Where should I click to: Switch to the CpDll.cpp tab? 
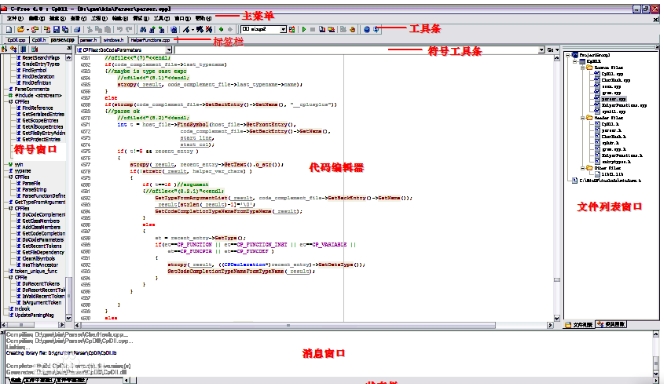pyautogui.click(x=17, y=40)
